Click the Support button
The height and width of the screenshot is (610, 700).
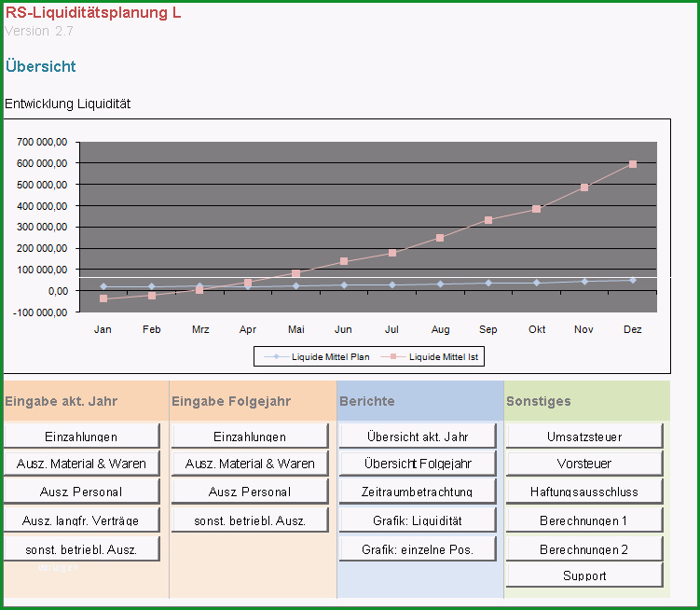[x=584, y=575]
